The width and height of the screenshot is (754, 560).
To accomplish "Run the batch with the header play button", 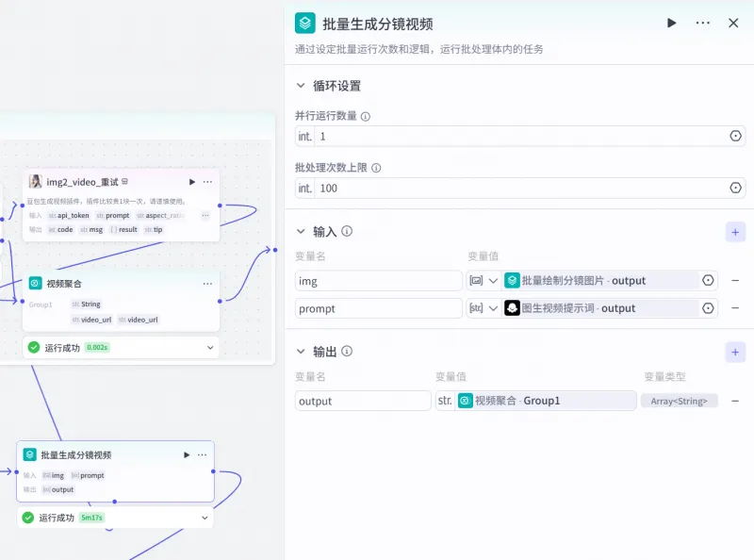I will pyautogui.click(x=672, y=23).
